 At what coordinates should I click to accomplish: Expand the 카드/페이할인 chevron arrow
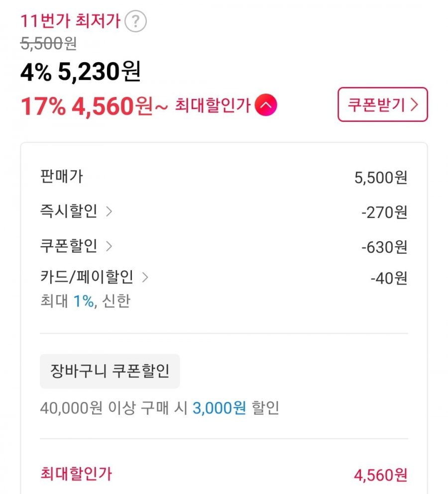145,277
